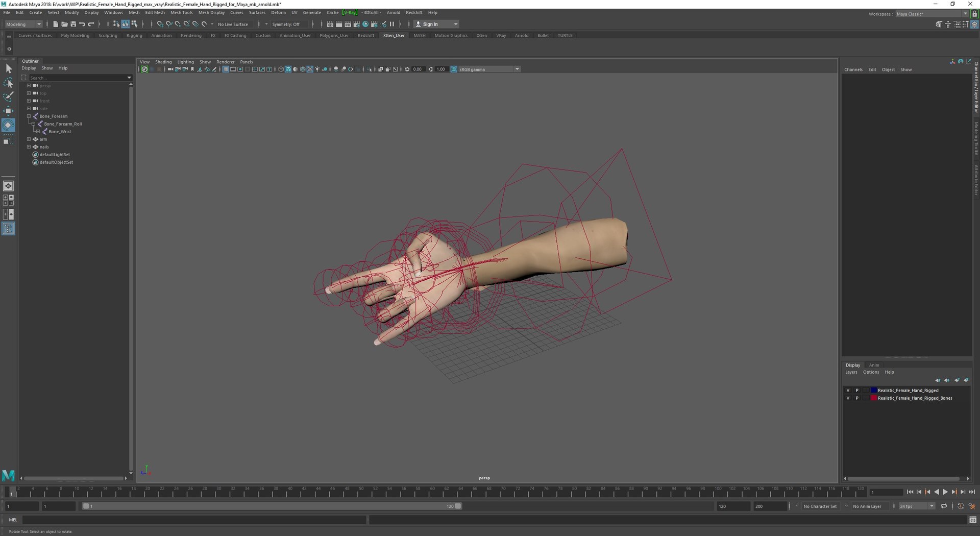Toggle viewport grid display button
The height and width of the screenshot is (536, 980).
[226, 69]
